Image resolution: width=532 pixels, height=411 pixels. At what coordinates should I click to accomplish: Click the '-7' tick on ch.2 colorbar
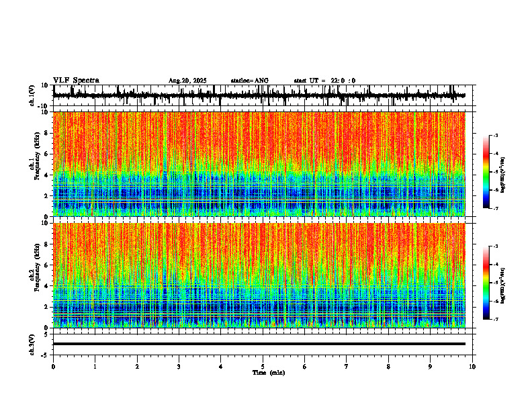click(x=496, y=319)
